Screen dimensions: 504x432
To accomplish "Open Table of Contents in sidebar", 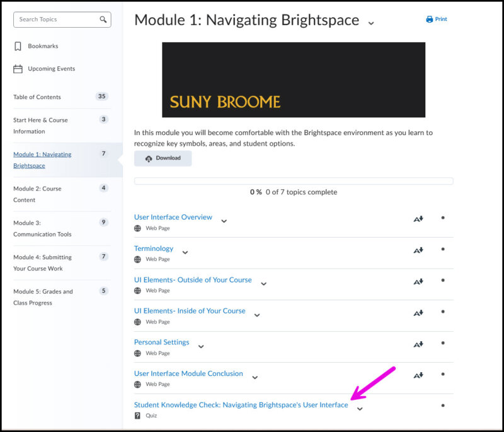I will [37, 97].
